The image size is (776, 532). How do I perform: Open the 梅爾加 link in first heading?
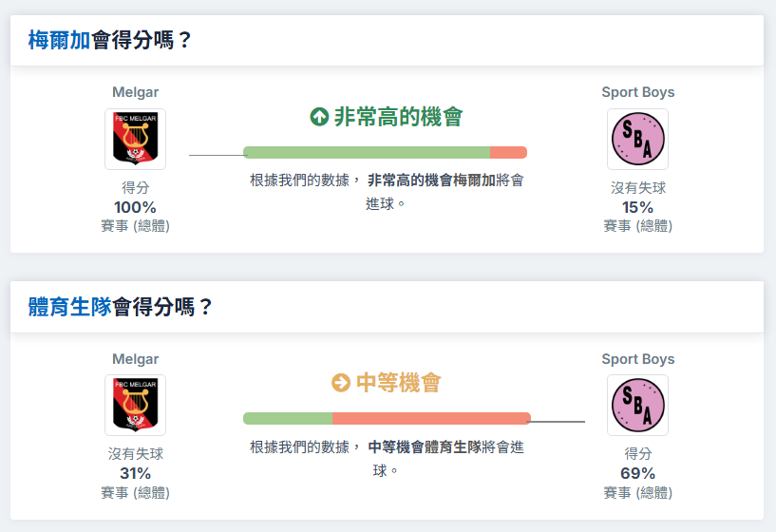click(59, 40)
